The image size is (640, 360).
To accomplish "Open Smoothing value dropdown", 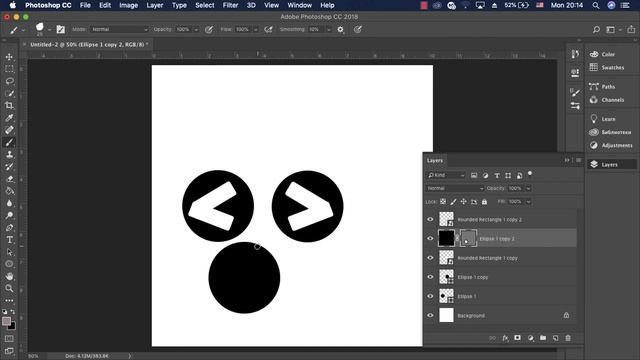I will pos(329,29).
